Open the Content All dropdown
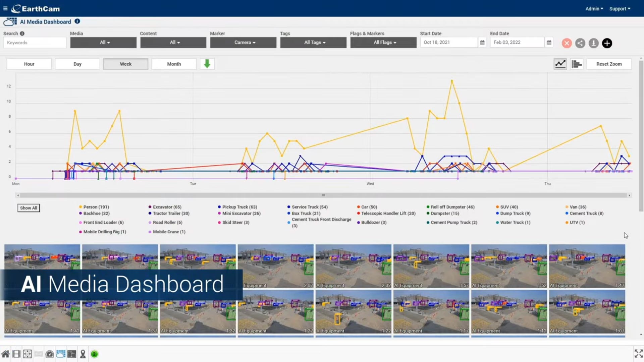 tap(173, 43)
